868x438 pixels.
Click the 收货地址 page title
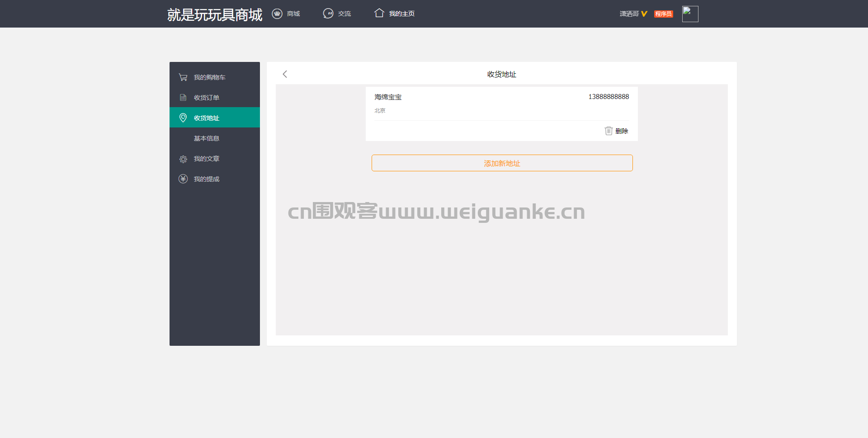(502, 74)
